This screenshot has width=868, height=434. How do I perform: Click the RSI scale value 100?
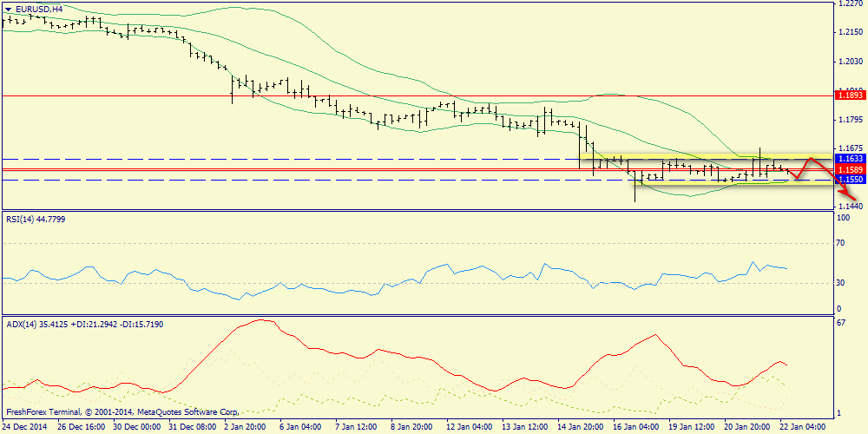click(845, 219)
